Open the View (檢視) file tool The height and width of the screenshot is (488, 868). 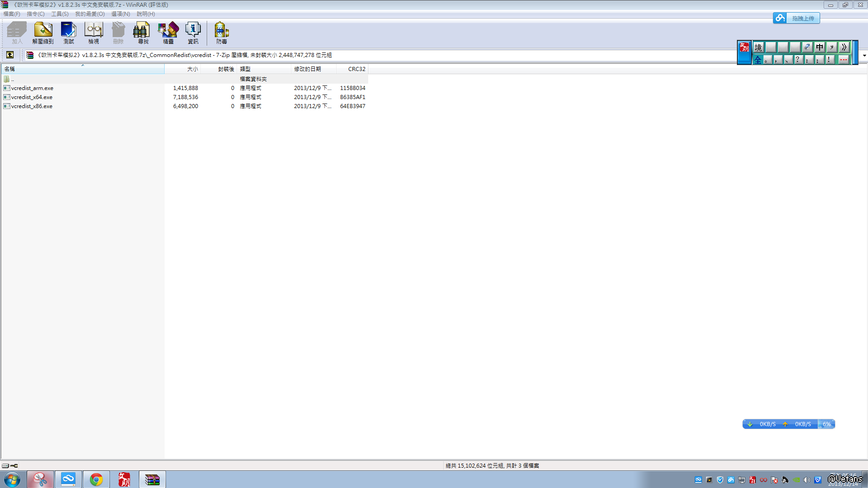94,33
